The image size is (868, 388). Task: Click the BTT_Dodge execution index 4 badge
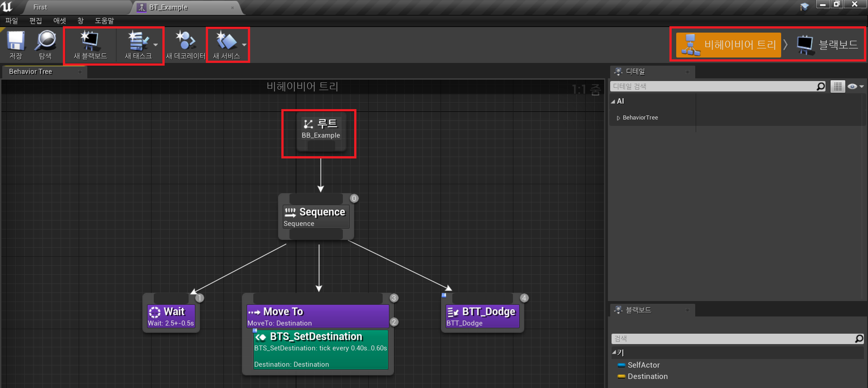coord(524,298)
